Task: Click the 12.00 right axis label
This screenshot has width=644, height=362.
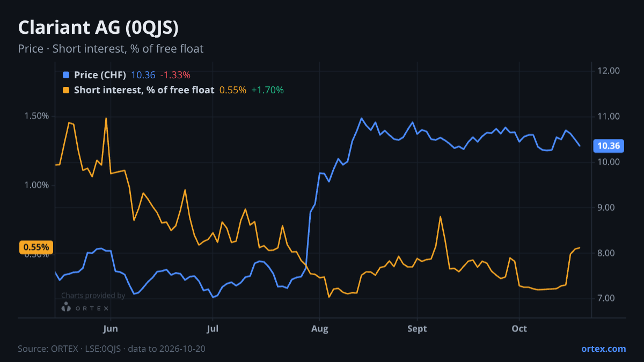Action: pos(609,71)
